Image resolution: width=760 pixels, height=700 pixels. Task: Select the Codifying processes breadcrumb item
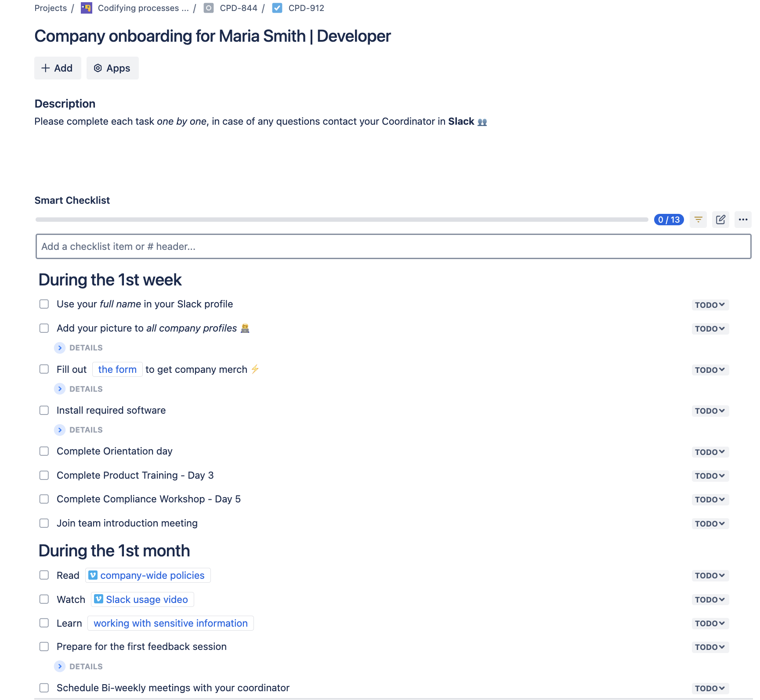pos(143,8)
